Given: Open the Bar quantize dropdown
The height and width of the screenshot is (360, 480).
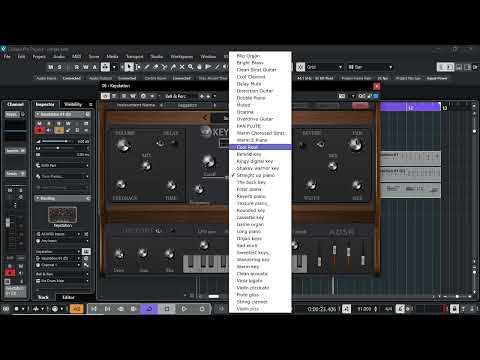Looking at the screenshot, I should 370,67.
